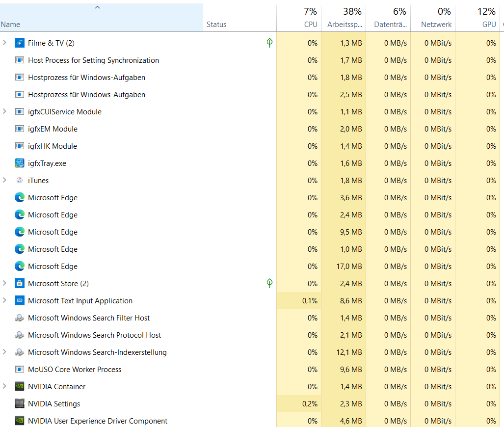Click the Windows Search Filter Host icon
Viewport: 504px width, 427px height.
click(x=20, y=318)
